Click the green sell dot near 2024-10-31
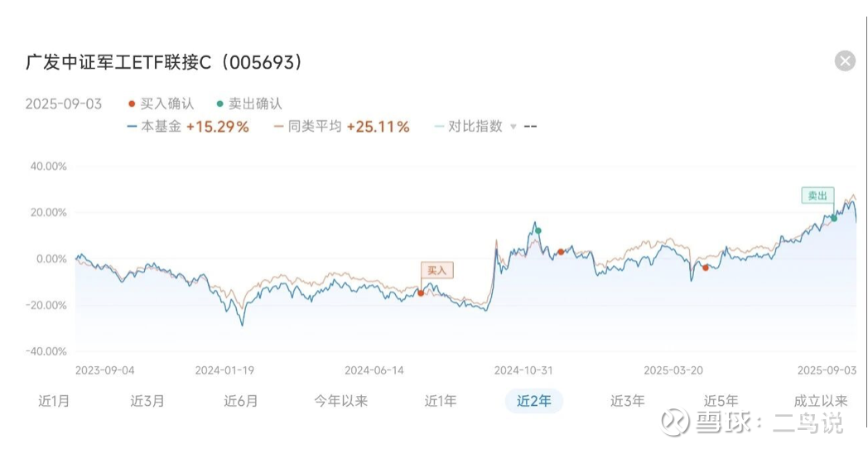Image resolution: width=868 pixels, height=449 pixels. point(538,231)
